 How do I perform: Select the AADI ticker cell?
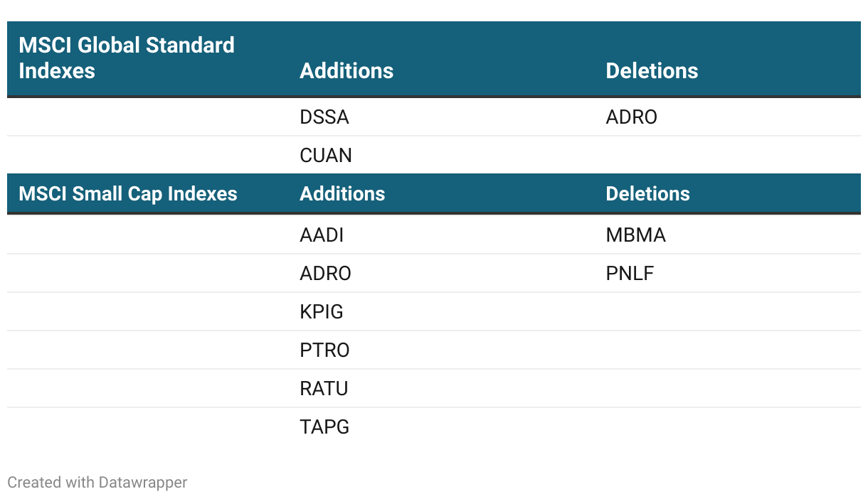pyautogui.click(x=322, y=235)
